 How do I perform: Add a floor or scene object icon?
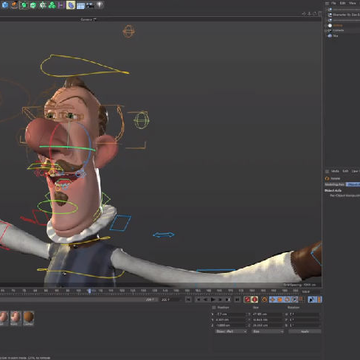tap(81, 5)
